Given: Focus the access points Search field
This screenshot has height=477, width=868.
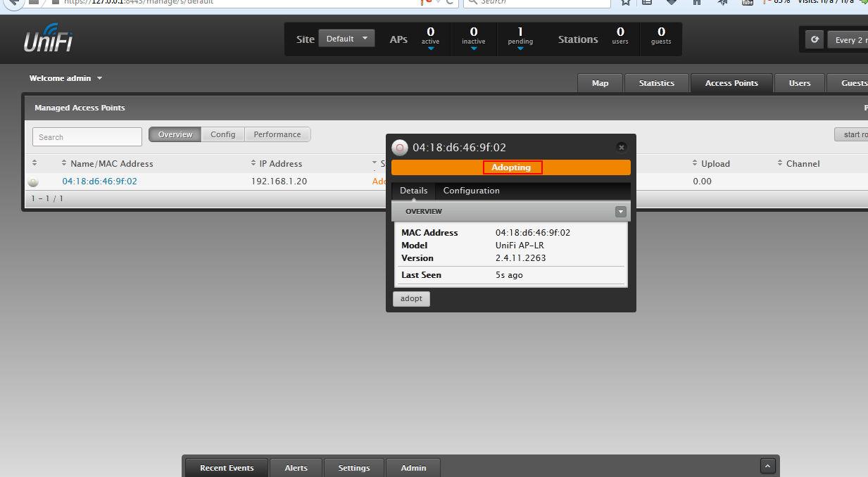Looking at the screenshot, I should point(87,136).
